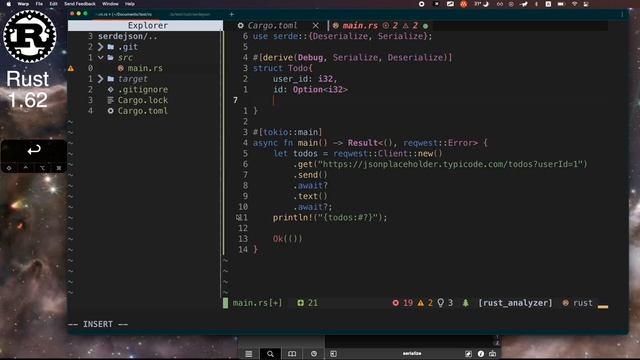Screen dimensions: 640x360
Task: Click the struct Todo line in editor
Action: click(x=282, y=68)
